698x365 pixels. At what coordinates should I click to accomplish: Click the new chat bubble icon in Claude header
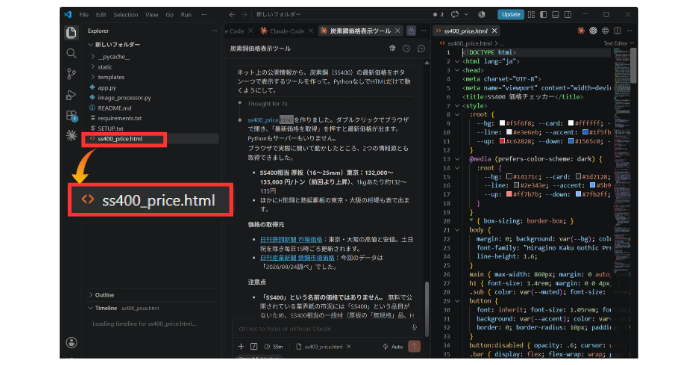click(x=421, y=49)
